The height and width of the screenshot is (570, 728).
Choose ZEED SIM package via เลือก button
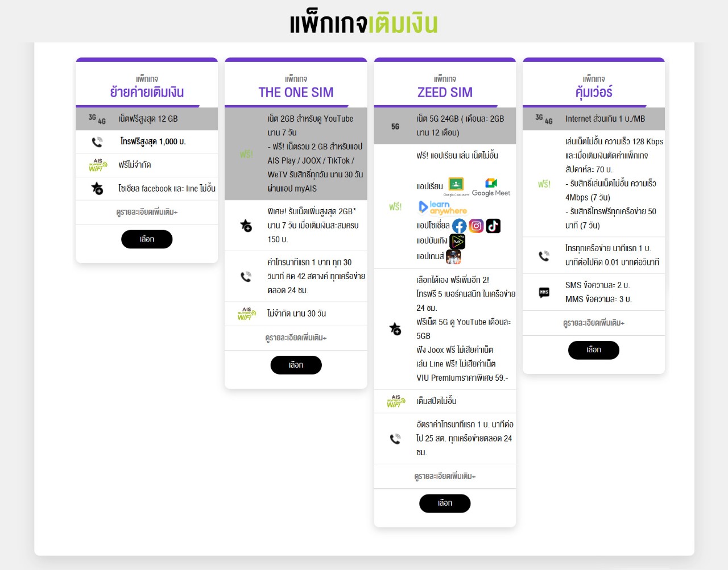pyautogui.click(x=445, y=504)
